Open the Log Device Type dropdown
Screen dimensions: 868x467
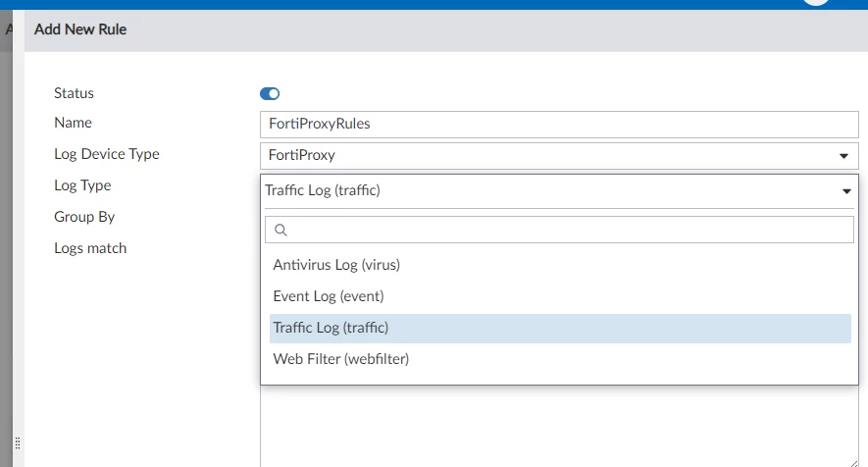pyautogui.click(x=559, y=156)
